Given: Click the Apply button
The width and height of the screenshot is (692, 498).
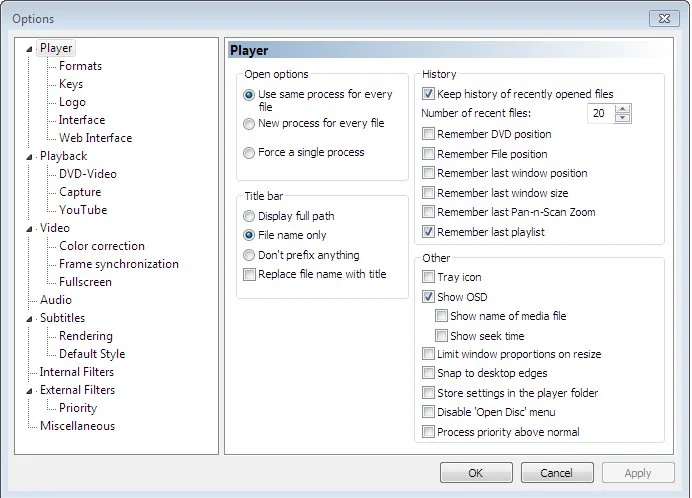Looking at the screenshot, I should (638, 473).
